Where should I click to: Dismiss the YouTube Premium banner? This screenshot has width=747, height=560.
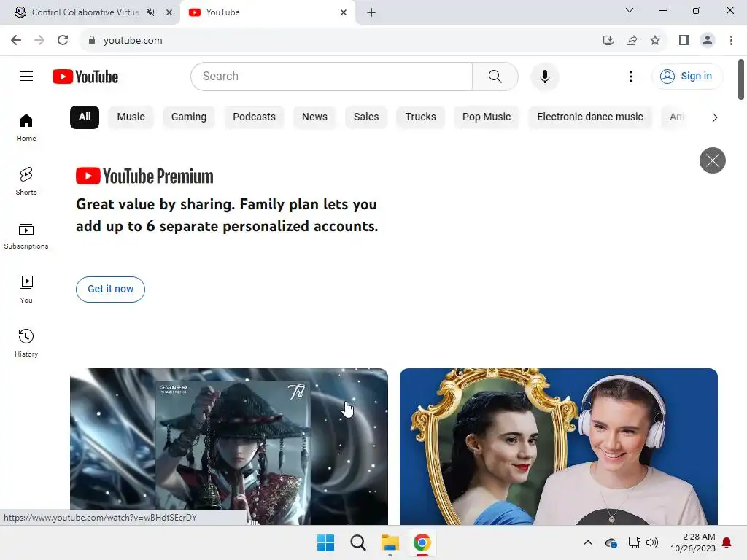712,160
